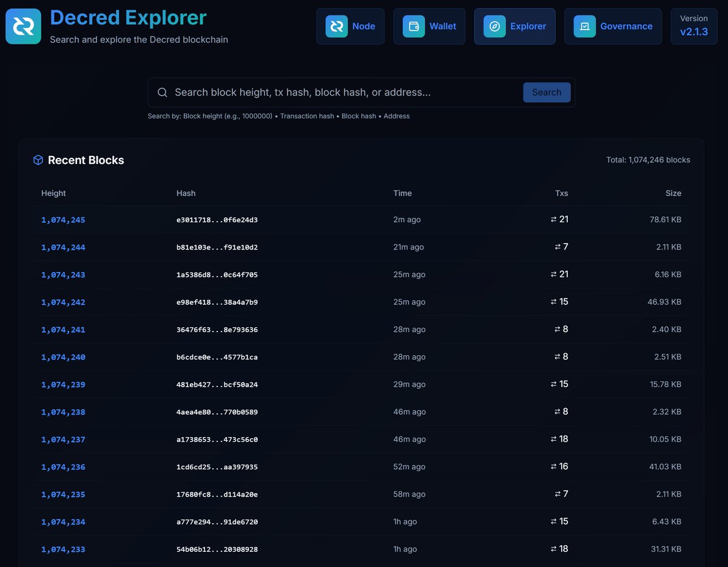This screenshot has height=567, width=728.
Task: Click the transaction arrows icon for block 1,074,241
Action: [558, 329]
